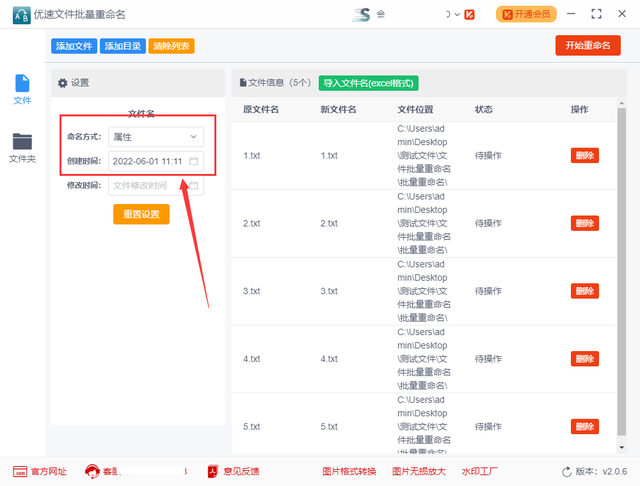Click new file name 5.txt cell
The image size is (640, 486).
click(329, 426)
